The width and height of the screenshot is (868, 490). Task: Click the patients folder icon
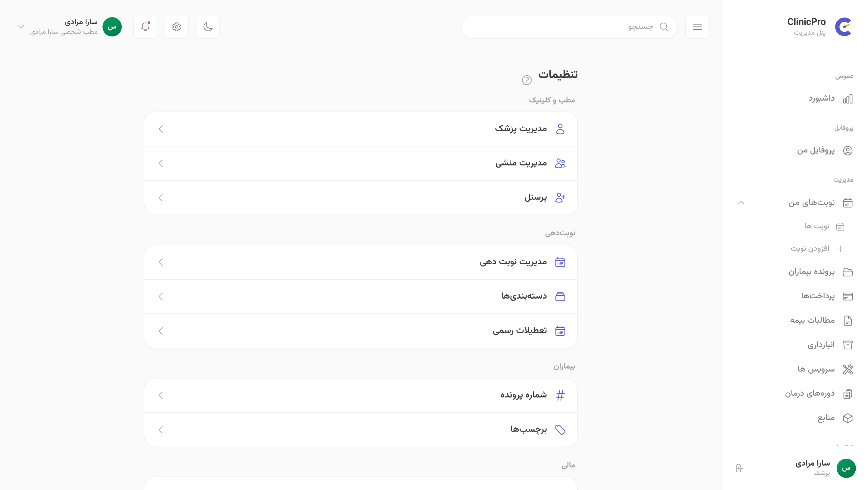(848, 272)
